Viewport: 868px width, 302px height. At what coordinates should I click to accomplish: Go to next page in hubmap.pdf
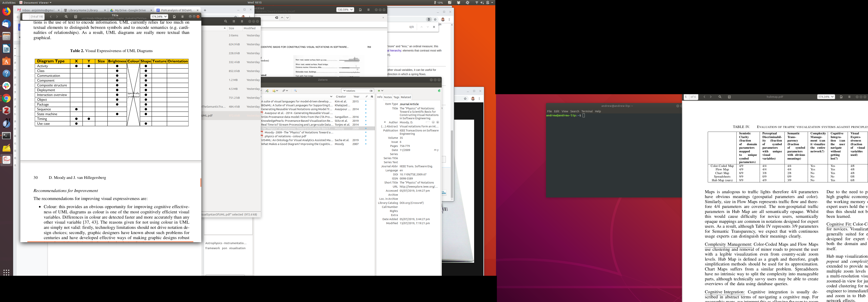(711, 97)
